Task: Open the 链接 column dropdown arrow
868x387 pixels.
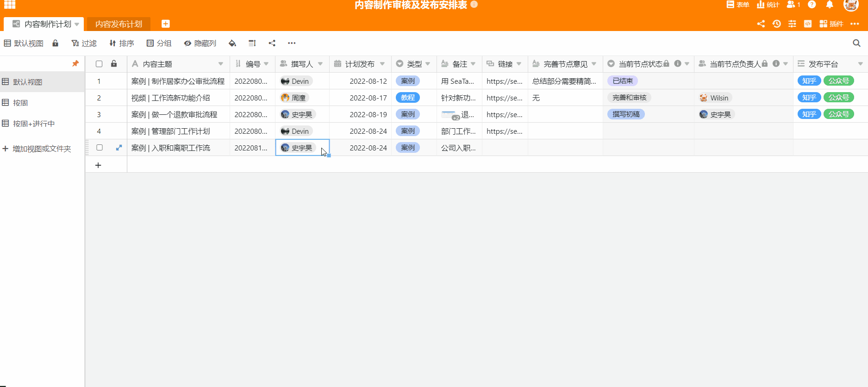Action: (519, 64)
